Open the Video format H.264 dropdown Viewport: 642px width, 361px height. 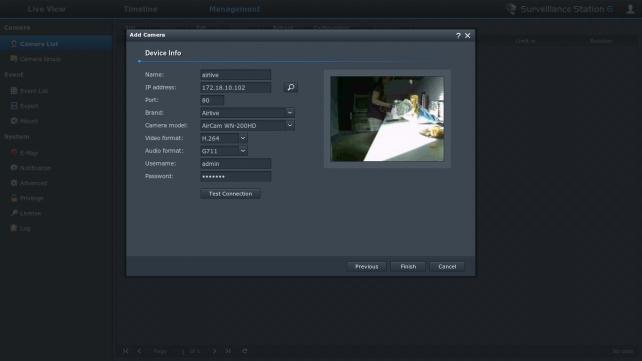242,138
